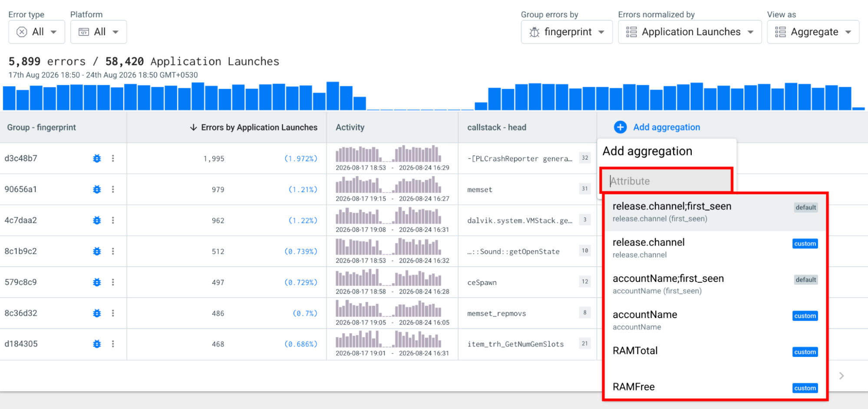Viewport: 868px width, 409px height.
Task: Open the 1.21% error rate link
Action: point(303,190)
